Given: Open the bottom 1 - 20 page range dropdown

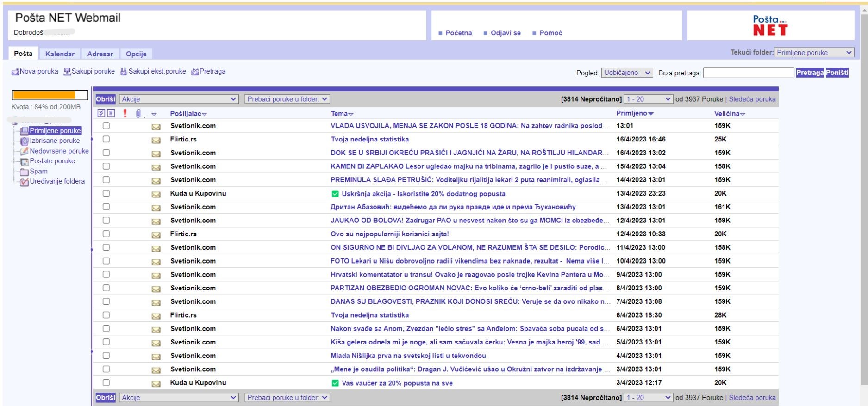Looking at the screenshot, I should point(649,397).
